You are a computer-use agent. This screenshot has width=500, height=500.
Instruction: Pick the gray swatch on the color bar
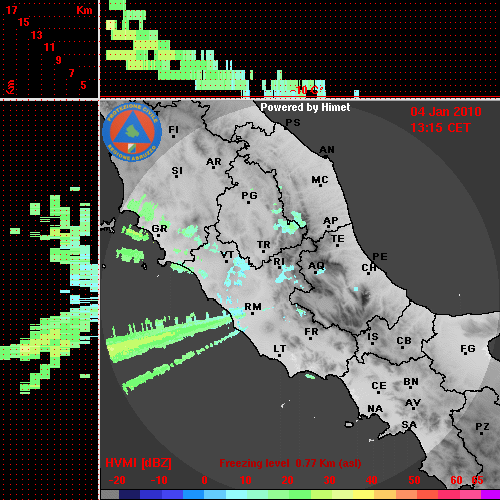pos(110,495)
